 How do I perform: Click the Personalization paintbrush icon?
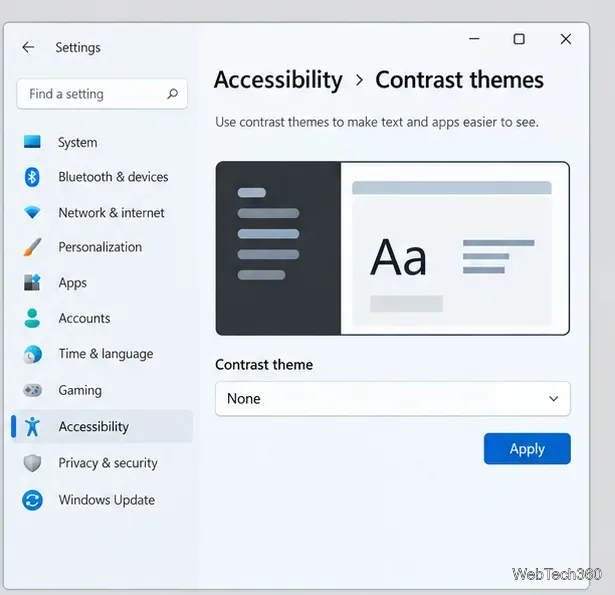click(x=32, y=247)
